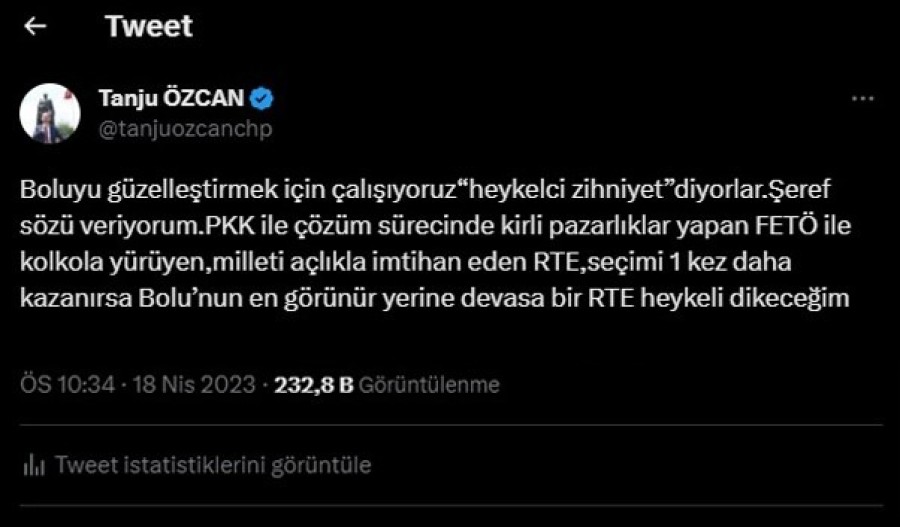The image size is (900, 527).
Task: Click the back arrow icon
Action: tap(35, 27)
